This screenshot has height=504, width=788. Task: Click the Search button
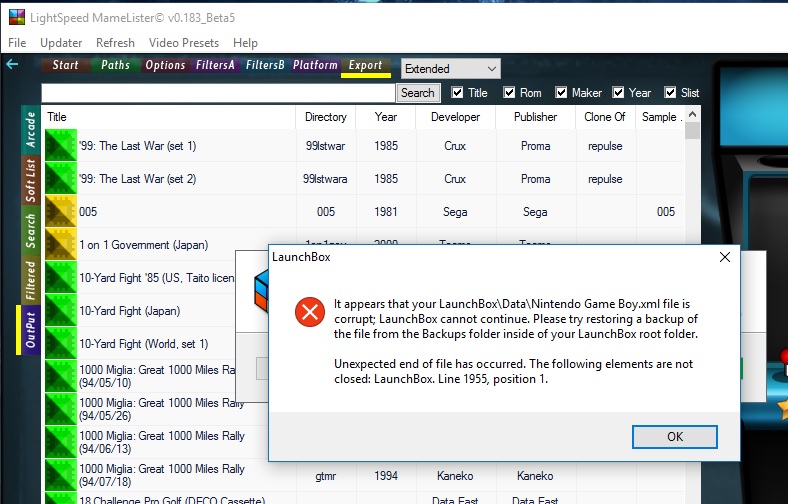click(x=418, y=92)
